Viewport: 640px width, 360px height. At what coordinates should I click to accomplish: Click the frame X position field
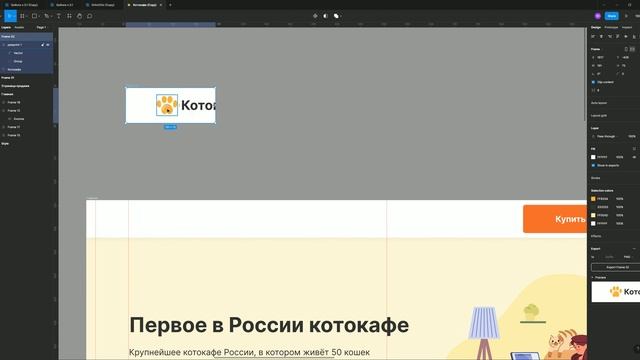click(600, 58)
